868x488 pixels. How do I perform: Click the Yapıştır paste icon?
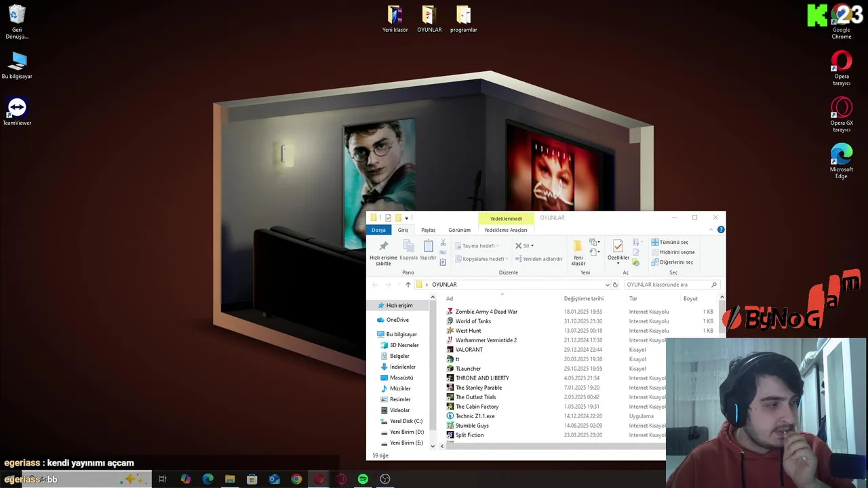(x=428, y=246)
